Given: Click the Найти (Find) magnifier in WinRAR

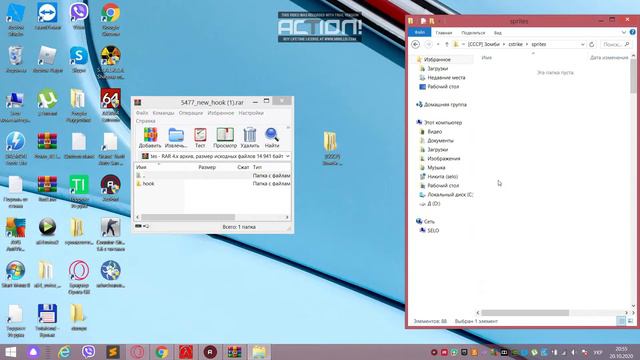Looking at the screenshot, I should point(272,138).
